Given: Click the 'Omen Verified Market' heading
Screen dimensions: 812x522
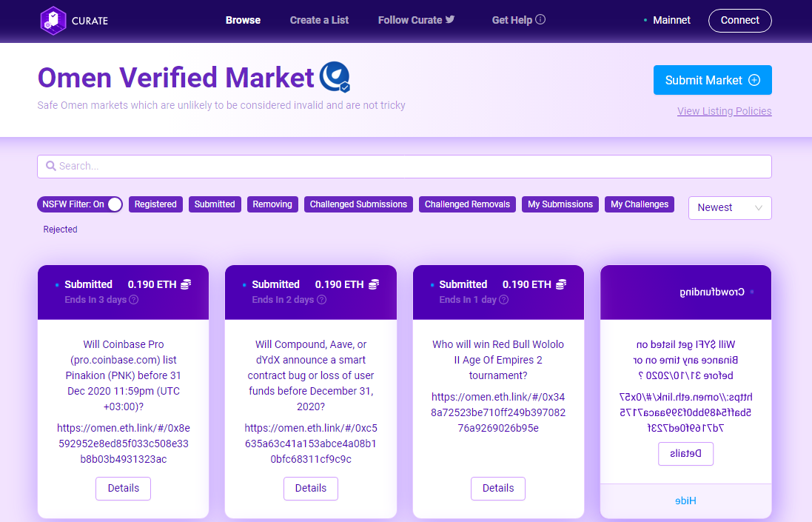Looking at the screenshot, I should [175, 78].
